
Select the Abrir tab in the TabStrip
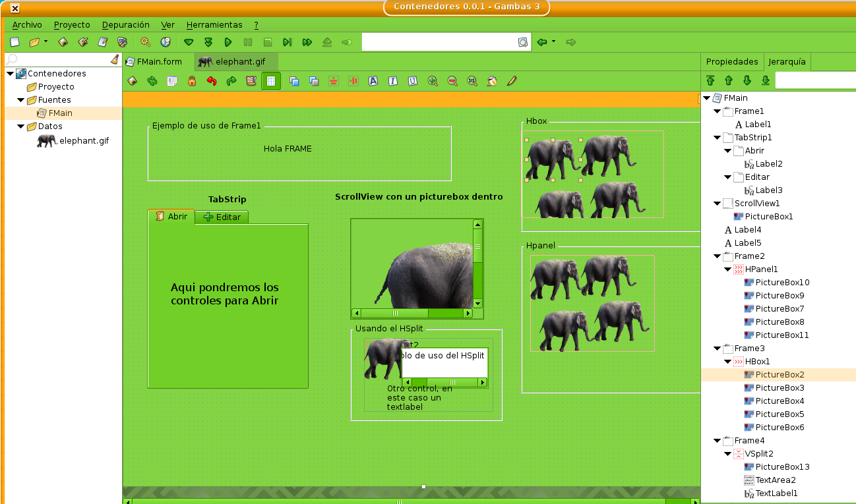(171, 216)
